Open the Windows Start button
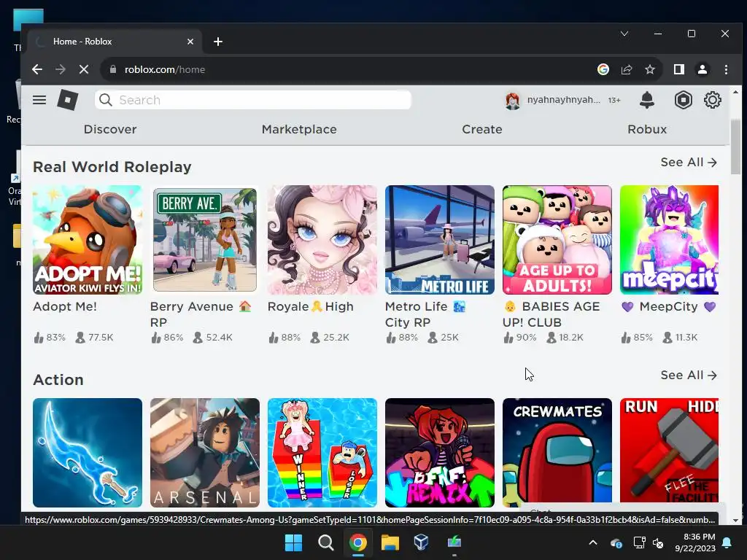The height and width of the screenshot is (560, 747). (293, 542)
